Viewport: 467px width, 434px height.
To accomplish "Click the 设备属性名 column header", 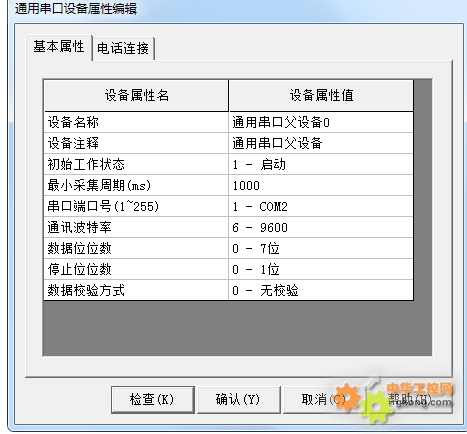I will (136, 96).
